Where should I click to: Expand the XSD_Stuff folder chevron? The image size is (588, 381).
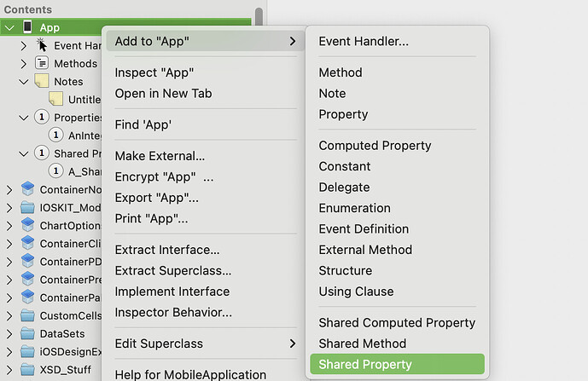pyautogui.click(x=9, y=370)
